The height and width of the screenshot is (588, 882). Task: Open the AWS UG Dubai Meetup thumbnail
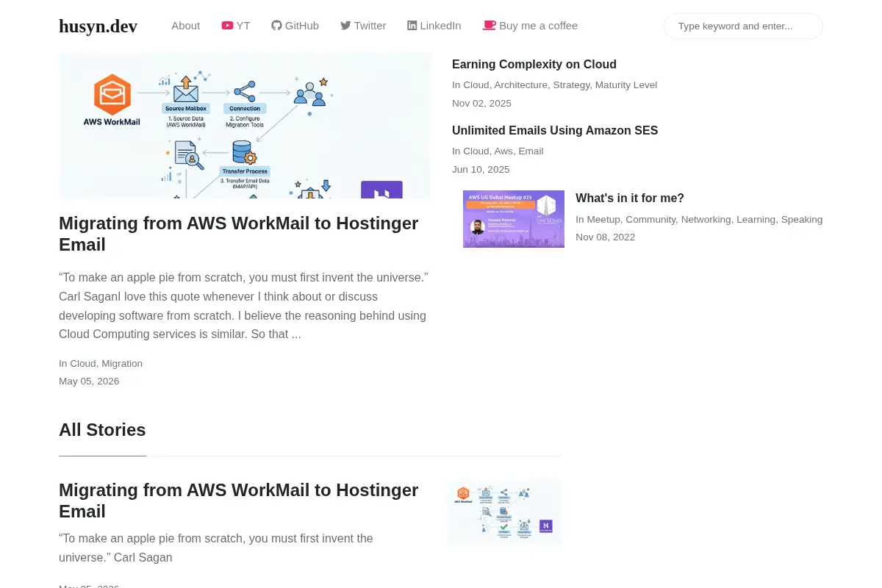pyautogui.click(x=514, y=219)
